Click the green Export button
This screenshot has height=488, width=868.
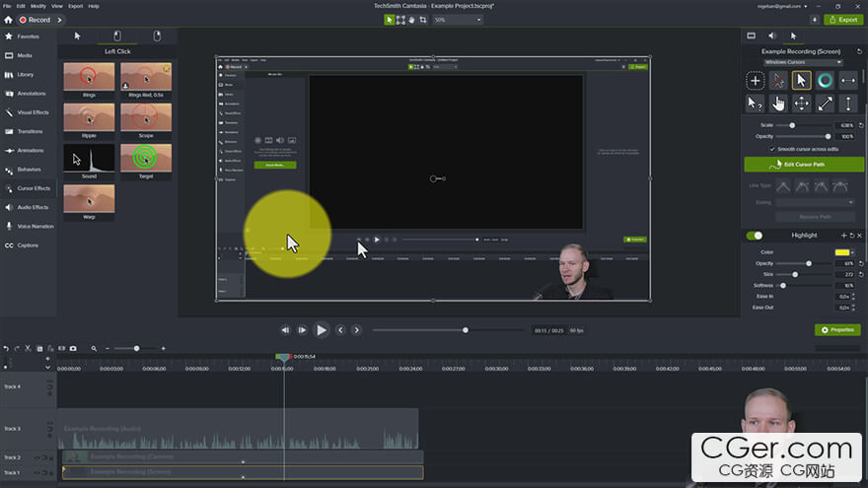tap(843, 20)
